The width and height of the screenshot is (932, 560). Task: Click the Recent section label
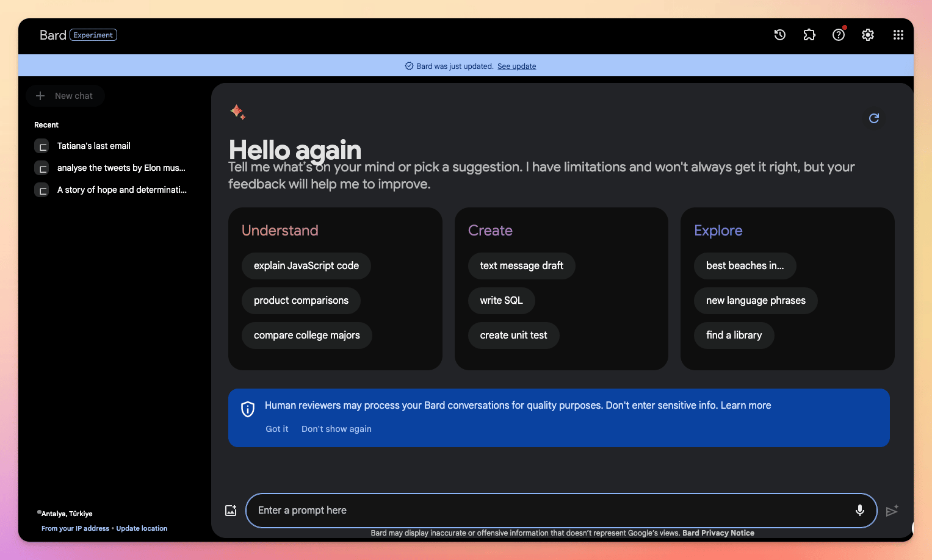(46, 125)
